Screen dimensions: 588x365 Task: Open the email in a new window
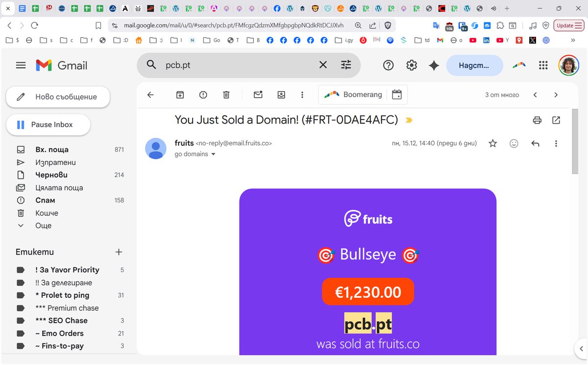tap(556, 120)
